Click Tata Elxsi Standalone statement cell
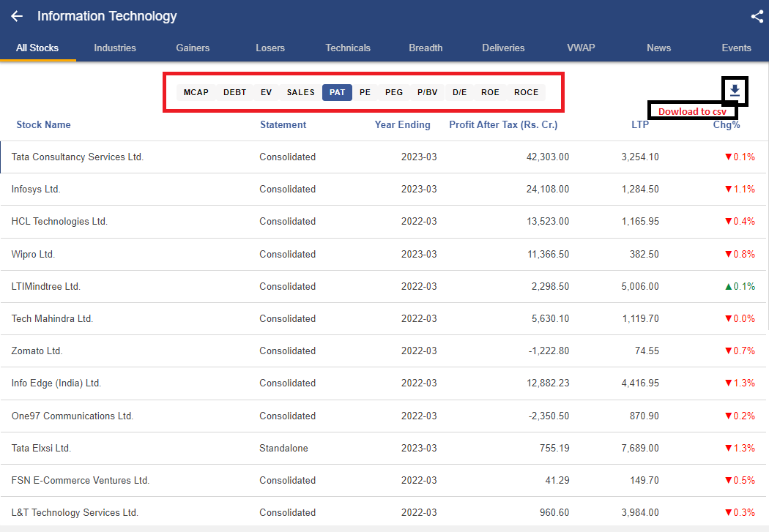Viewport: 769px width, 532px height. point(283,449)
